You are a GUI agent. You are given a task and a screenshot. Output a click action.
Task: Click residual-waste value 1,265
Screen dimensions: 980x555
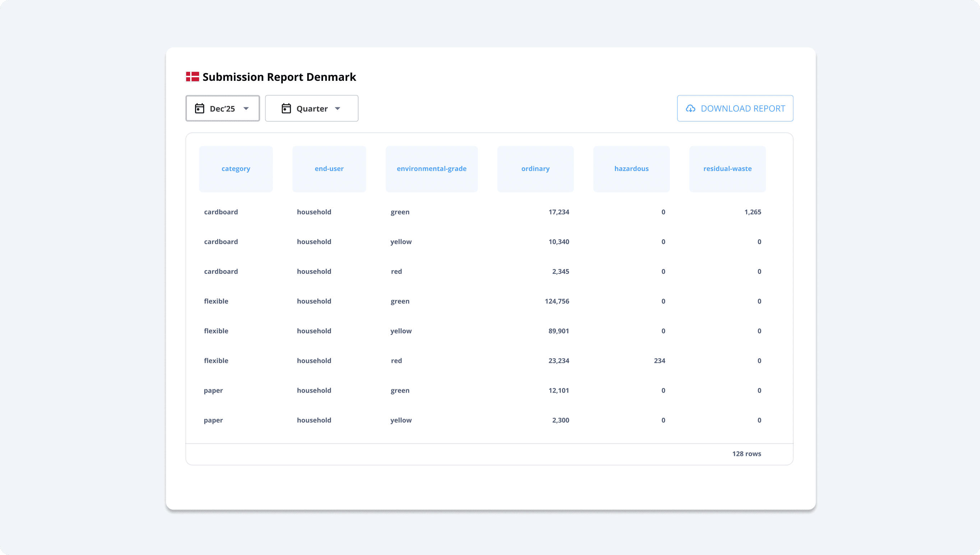753,212
